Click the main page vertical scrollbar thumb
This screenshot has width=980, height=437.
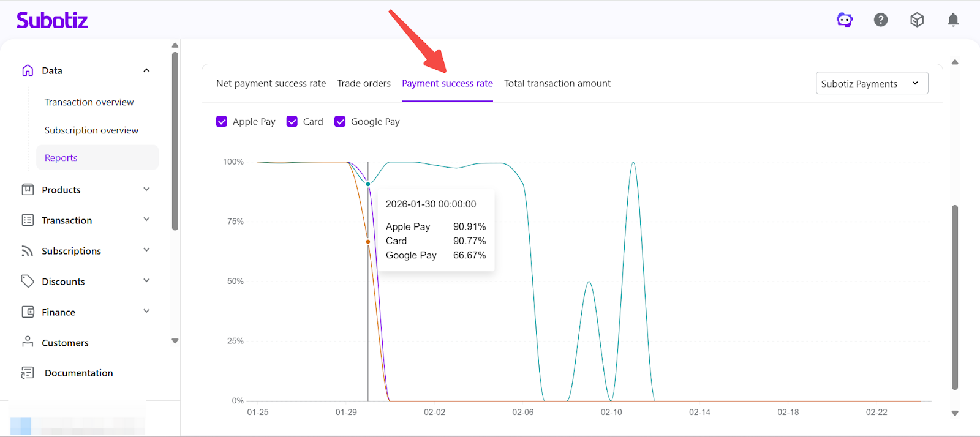pos(954,297)
